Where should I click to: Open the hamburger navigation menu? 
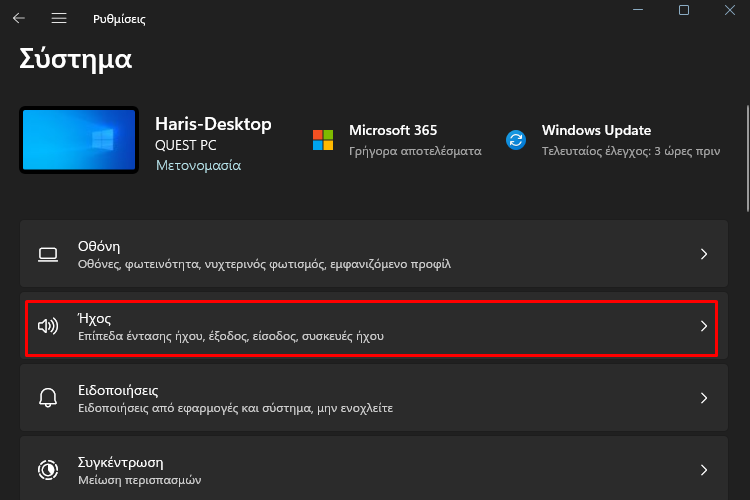click(x=59, y=18)
